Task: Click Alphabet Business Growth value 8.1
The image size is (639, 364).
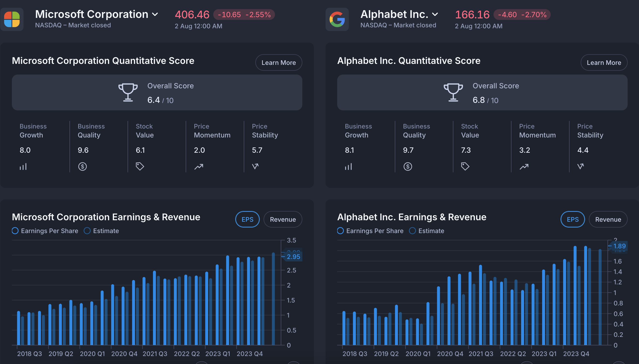Action: tap(349, 150)
